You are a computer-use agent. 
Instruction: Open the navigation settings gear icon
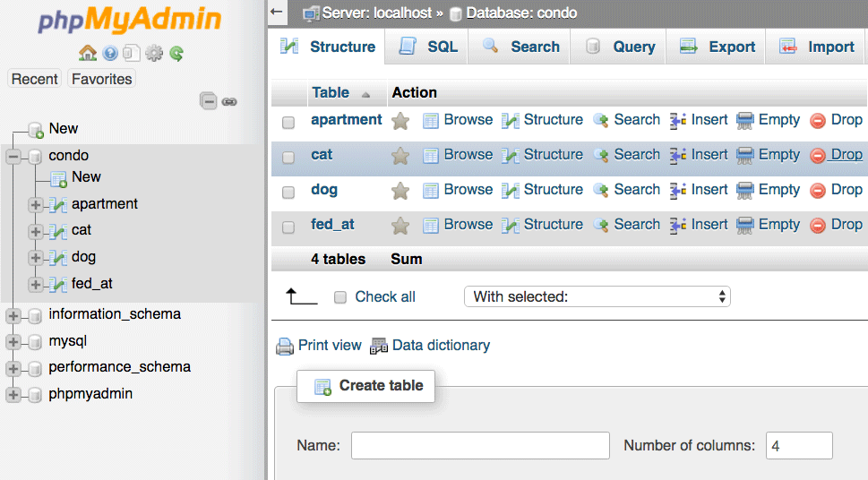pyautogui.click(x=154, y=53)
